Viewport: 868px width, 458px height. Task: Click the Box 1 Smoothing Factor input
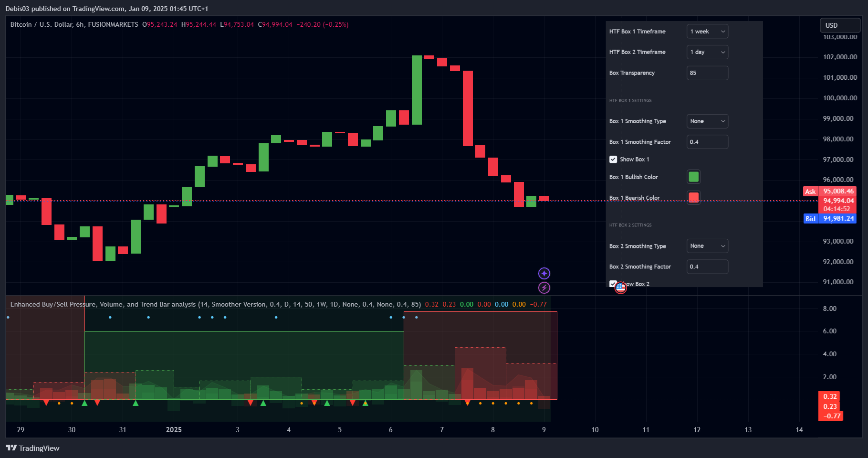coord(707,142)
